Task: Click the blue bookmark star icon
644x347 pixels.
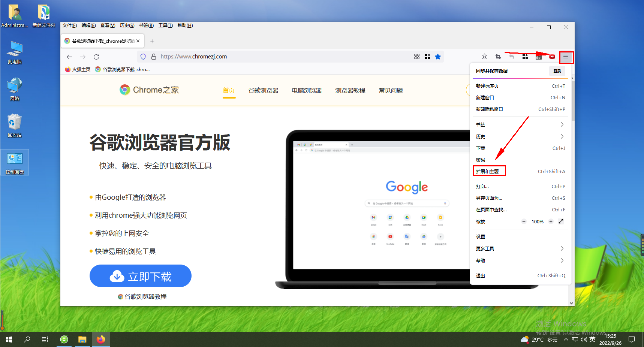Action: tap(438, 57)
